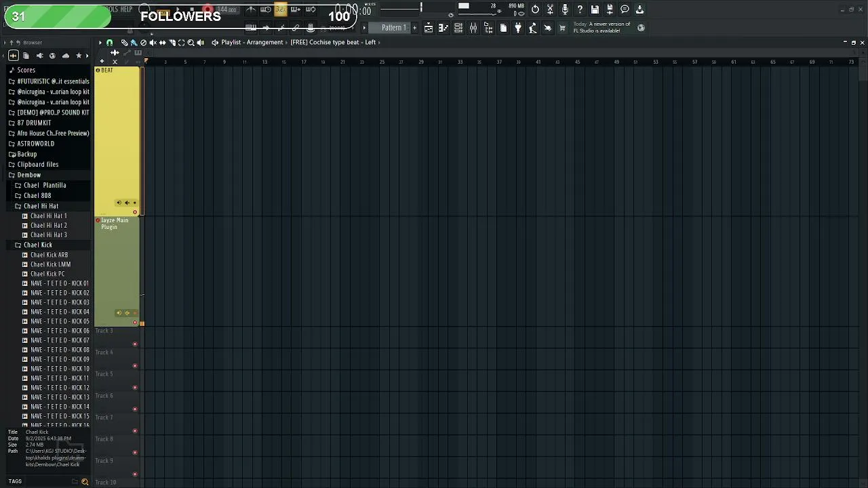Image resolution: width=868 pixels, height=488 pixels.
Task: Open the Channel rack view icon
Action: tap(458, 28)
